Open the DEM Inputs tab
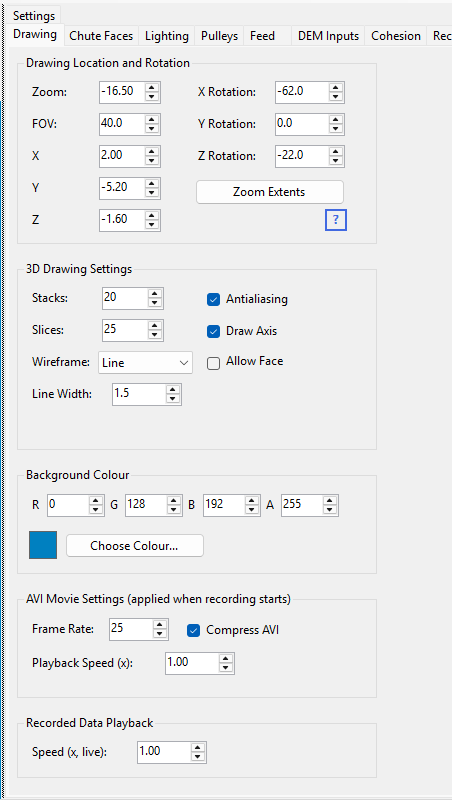This screenshot has width=452, height=800. [329, 36]
